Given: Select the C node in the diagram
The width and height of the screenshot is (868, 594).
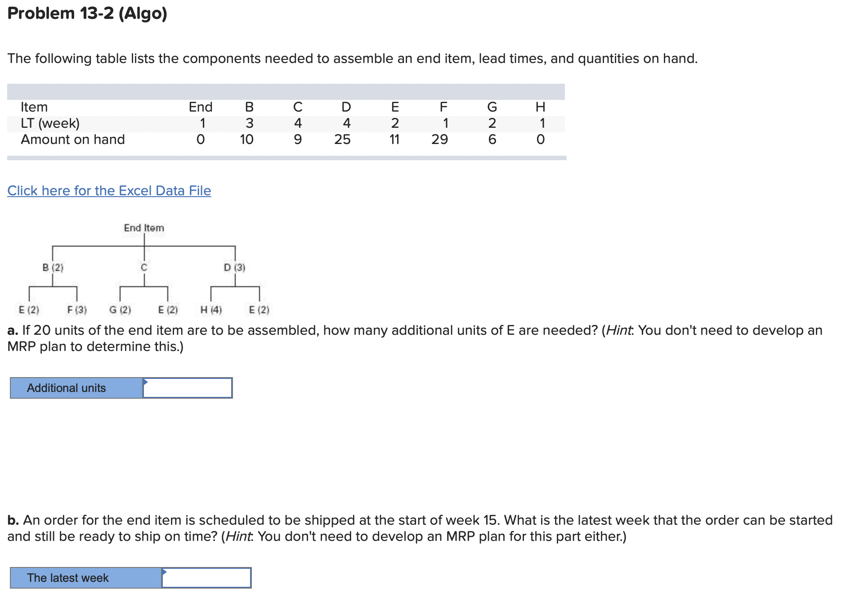Looking at the screenshot, I should pos(143,267).
